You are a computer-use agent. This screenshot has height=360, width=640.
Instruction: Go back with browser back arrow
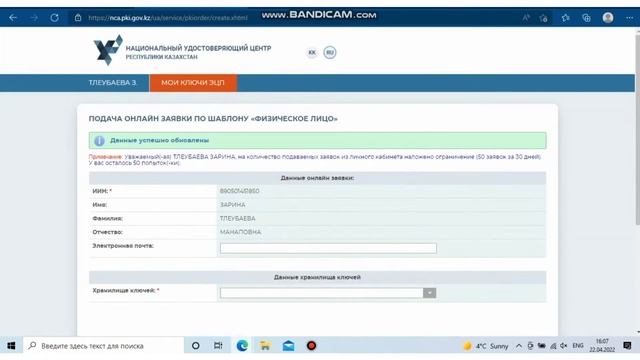[x=13, y=18]
